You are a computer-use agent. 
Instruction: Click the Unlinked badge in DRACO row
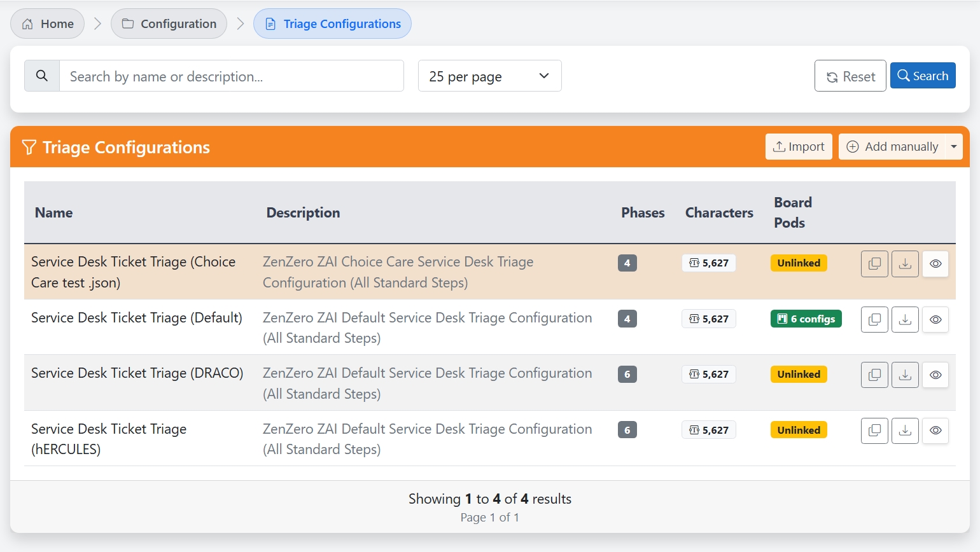click(x=799, y=374)
